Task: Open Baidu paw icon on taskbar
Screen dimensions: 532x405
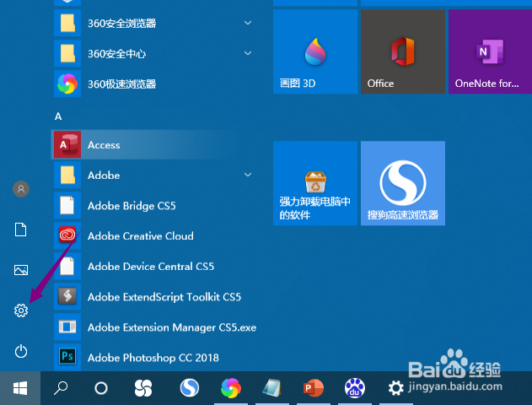Action: (x=355, y=387)
